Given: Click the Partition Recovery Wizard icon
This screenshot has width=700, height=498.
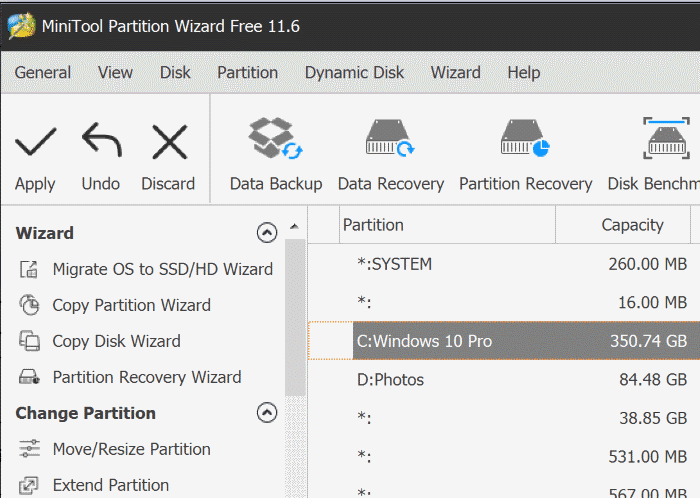Looking at the screenshot, I should click(x=29, y=377).
